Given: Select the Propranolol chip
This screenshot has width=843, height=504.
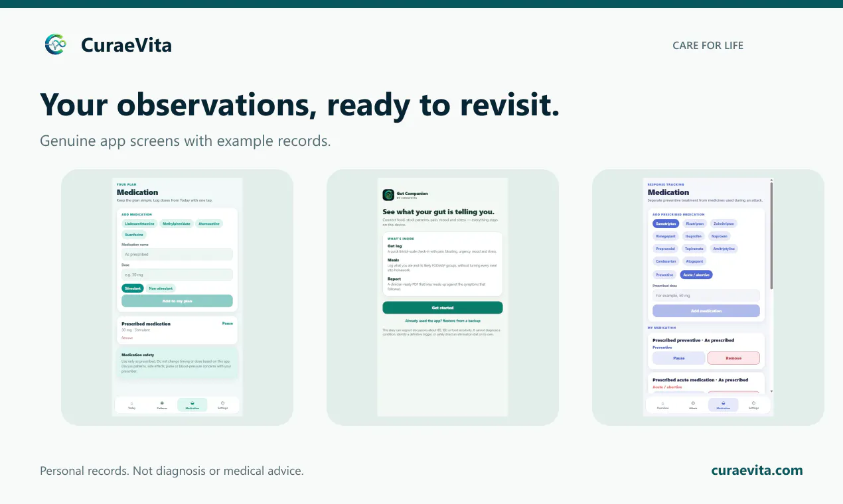Looking at the screenshot, I should pyautogui.click(x=666, y=249).
